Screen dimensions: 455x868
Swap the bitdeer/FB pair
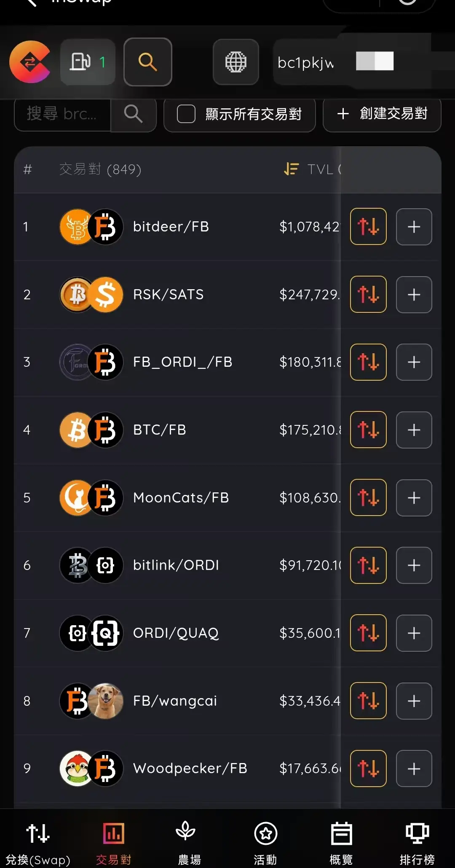(x=368, y=227)
